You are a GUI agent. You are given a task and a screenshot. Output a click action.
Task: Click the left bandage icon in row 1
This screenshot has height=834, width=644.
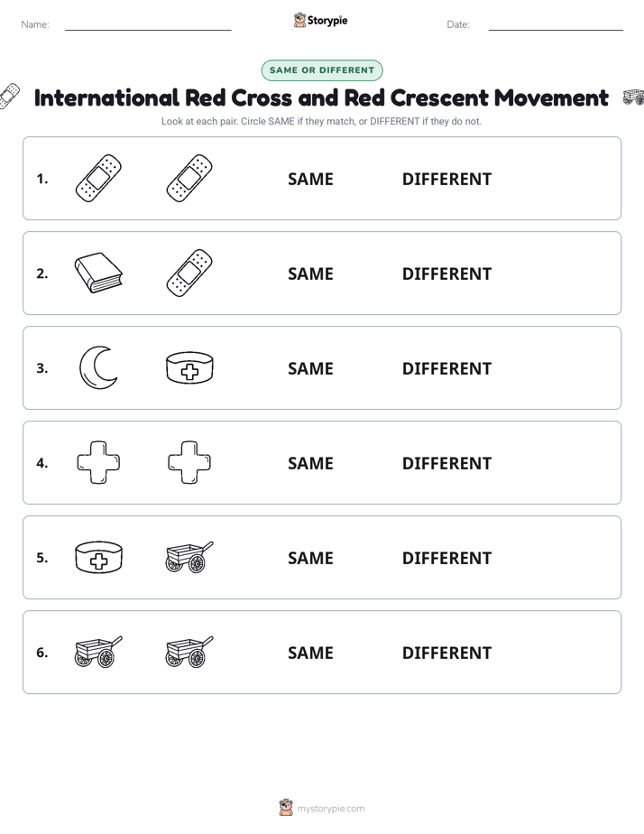tap(98, 178)
